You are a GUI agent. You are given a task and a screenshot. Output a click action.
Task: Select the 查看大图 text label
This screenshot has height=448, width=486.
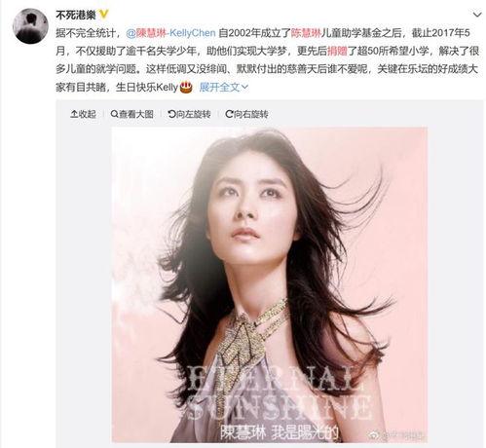(136, 114)
